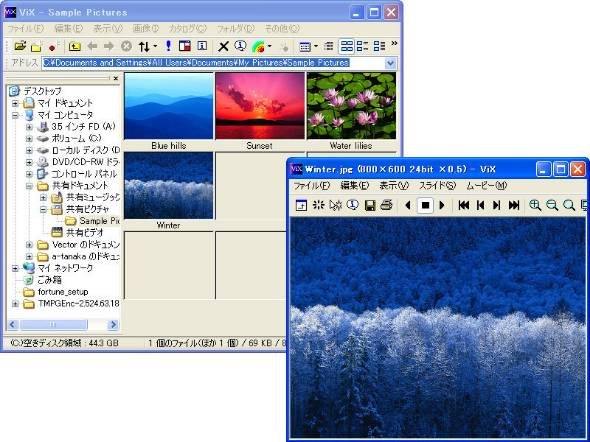This screenshot has width=590, height=442.
Task: Open the sort order arrows dropdown
Action: coord(147,47)
